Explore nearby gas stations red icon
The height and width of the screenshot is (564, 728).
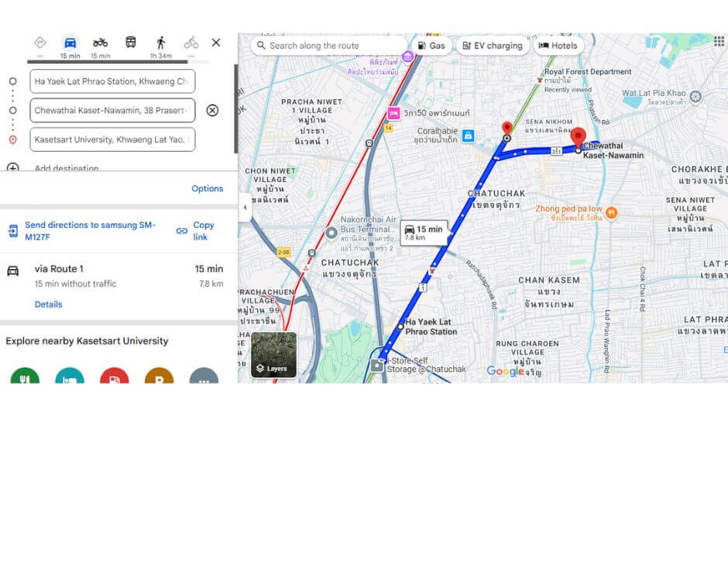click(x=114, y=376)
